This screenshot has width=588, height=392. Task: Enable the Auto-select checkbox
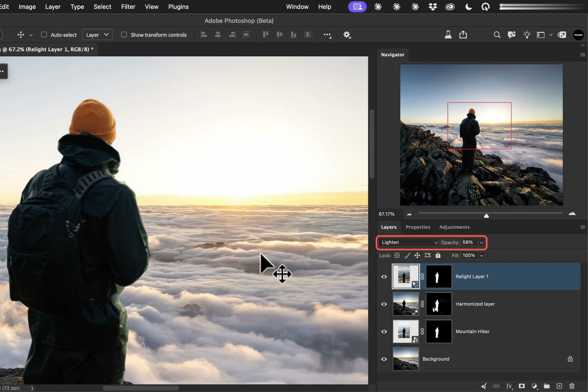(x=44, y=35)
